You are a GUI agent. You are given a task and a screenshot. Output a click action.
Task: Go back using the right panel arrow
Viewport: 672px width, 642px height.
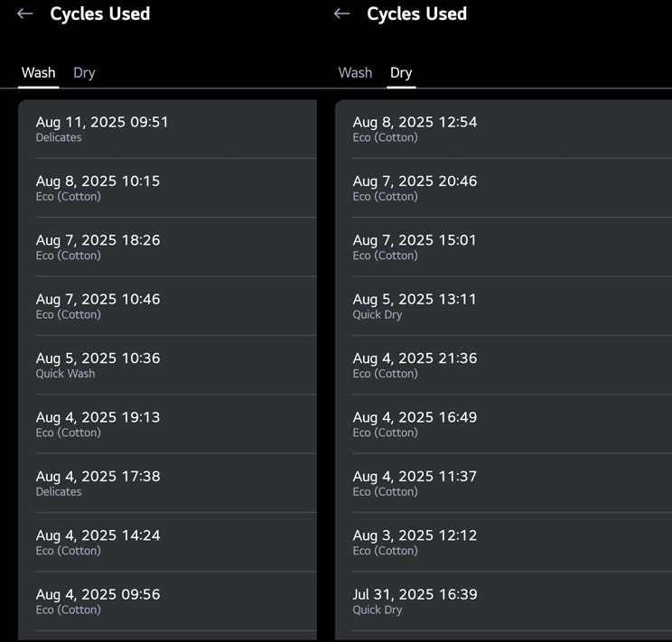341,14
